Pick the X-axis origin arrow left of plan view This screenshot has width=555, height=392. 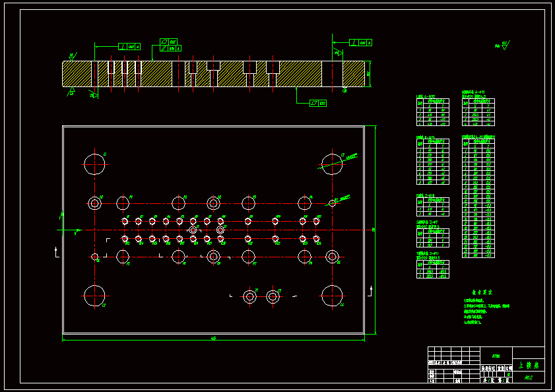tap(71, 230)
